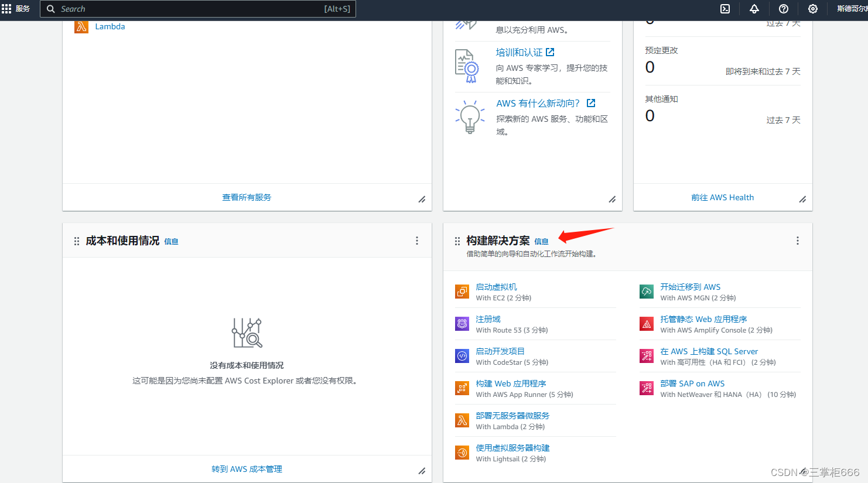Click external link icon beside AWS 有什么新动向
The image size is (868, 483).
pos(591,103)
